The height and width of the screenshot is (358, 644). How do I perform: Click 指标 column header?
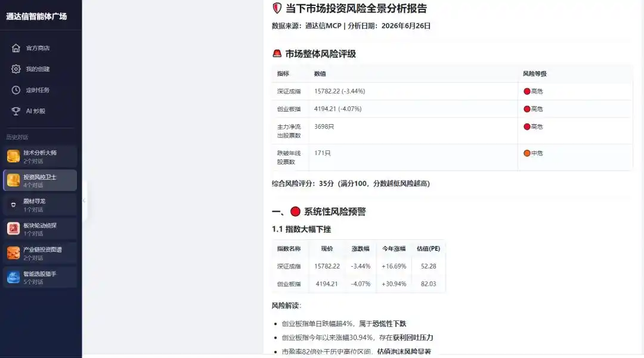point(283,73)
